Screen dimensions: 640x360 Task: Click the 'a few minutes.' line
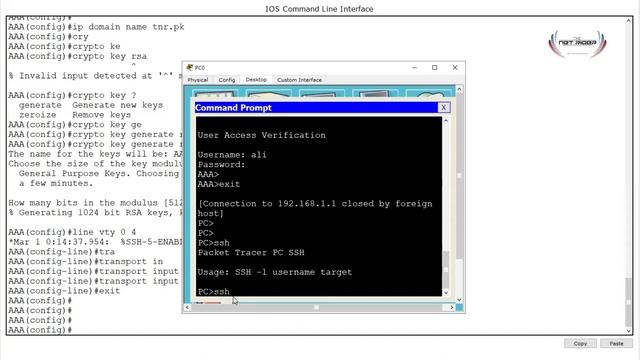(x=56, y=184)
